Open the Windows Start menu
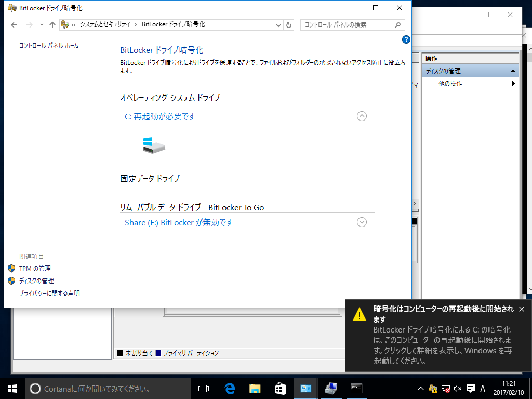Screen dimensions: 532x399 12,389
